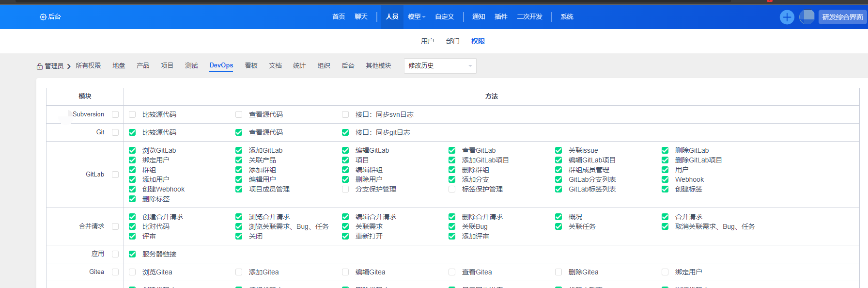Open the 用户 sub-navigation link
Screen dimensions: 868x288
pos(427,41)
